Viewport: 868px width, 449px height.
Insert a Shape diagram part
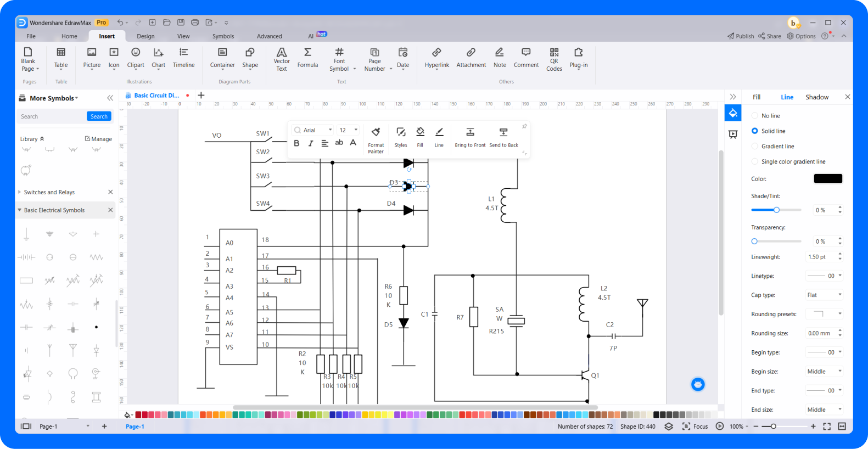250,58
